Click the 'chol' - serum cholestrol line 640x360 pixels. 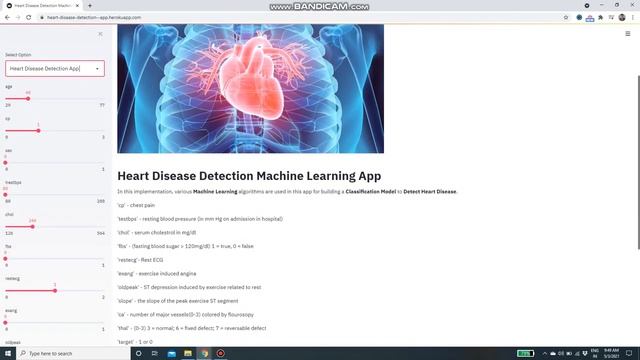(157, 233)
